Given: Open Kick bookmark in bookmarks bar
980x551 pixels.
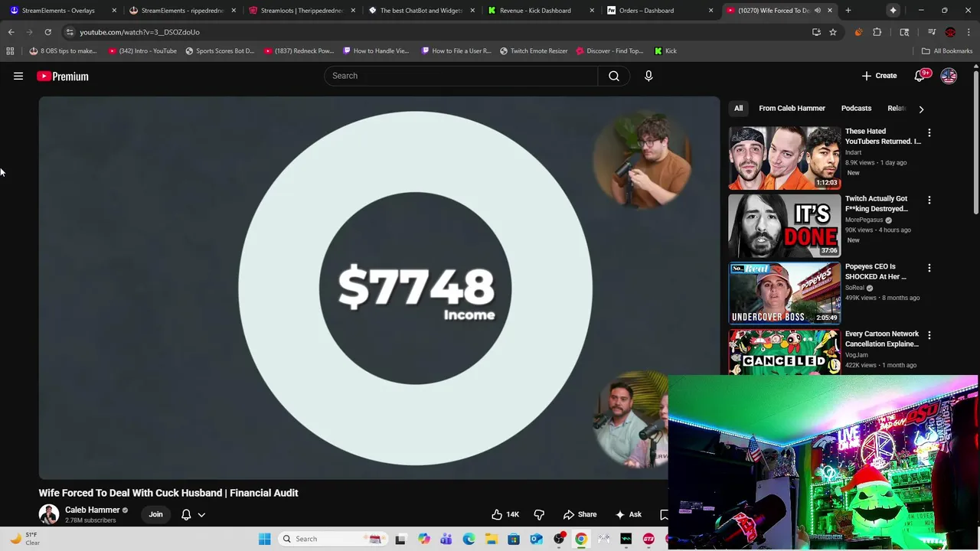Looking at the screenshot, I should tap(665, 51).
